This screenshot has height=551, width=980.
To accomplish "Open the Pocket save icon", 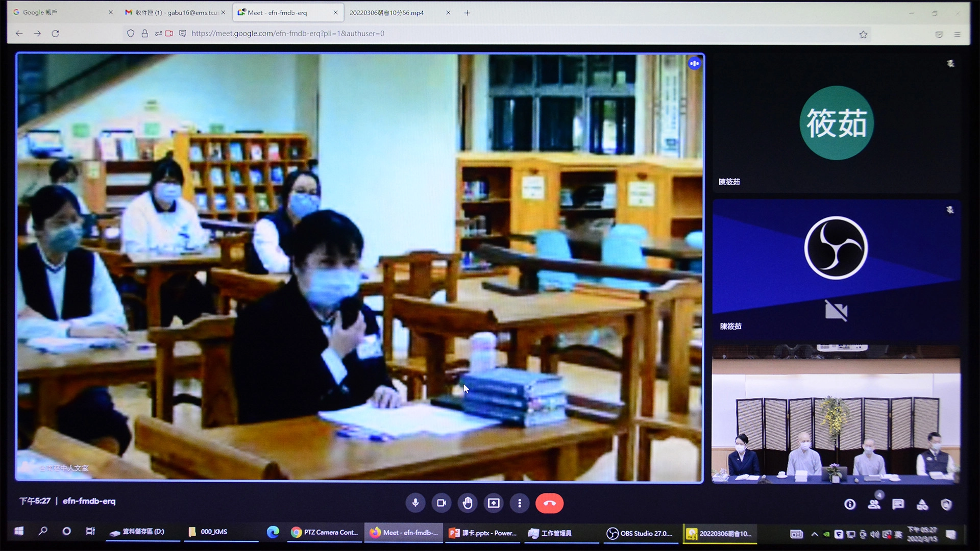I will (x=939, y=34).
